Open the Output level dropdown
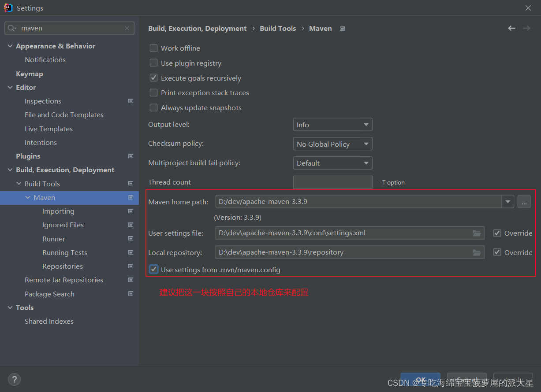 [333, 125]
